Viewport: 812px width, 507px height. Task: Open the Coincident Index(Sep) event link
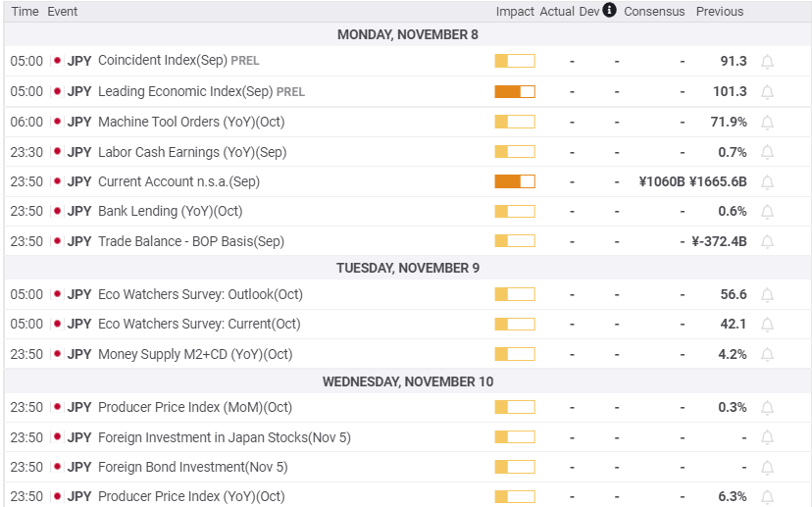163,61
